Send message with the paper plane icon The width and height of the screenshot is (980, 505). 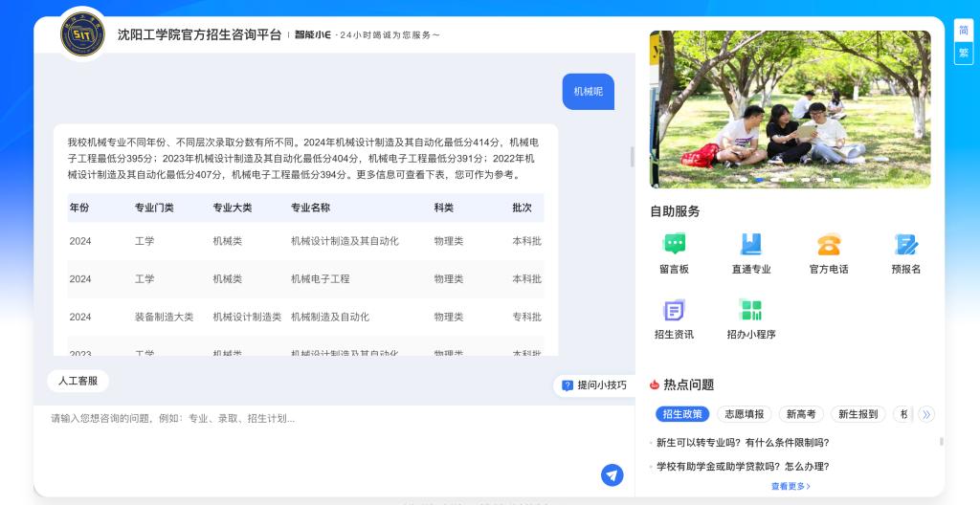(x=612, y=475)
